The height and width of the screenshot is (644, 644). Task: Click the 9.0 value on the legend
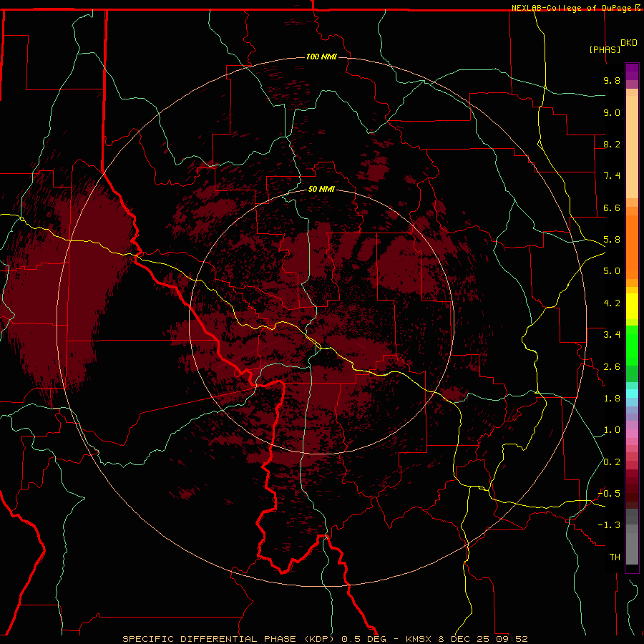(x=612, y=112)
